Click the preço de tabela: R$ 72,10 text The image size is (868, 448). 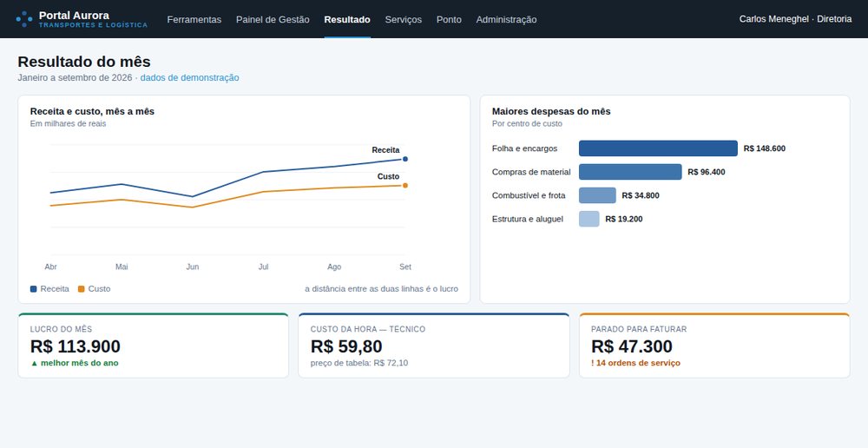point(359,363)
